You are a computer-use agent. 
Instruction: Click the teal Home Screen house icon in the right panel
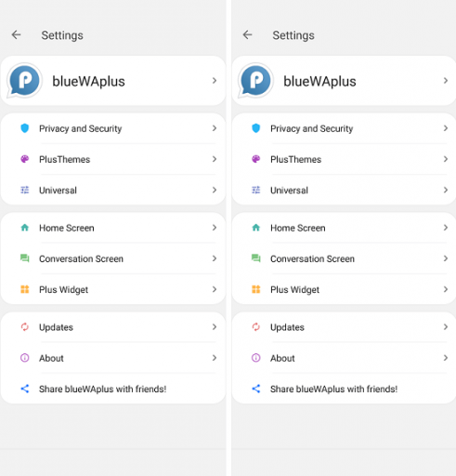point(256,228)
